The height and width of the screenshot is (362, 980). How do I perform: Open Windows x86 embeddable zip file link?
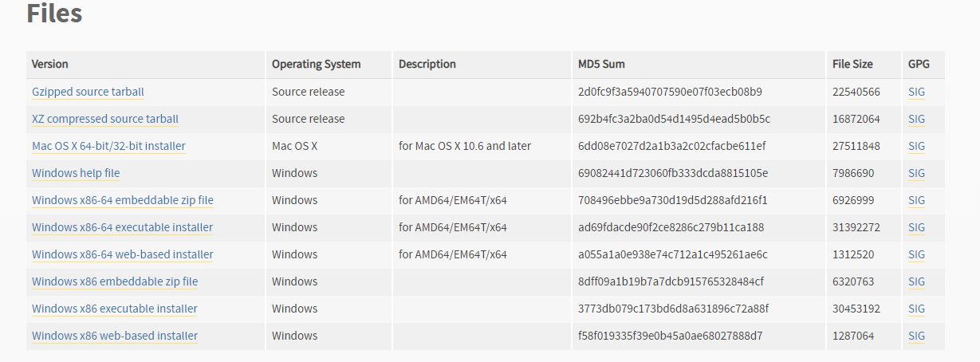(115, 281)
